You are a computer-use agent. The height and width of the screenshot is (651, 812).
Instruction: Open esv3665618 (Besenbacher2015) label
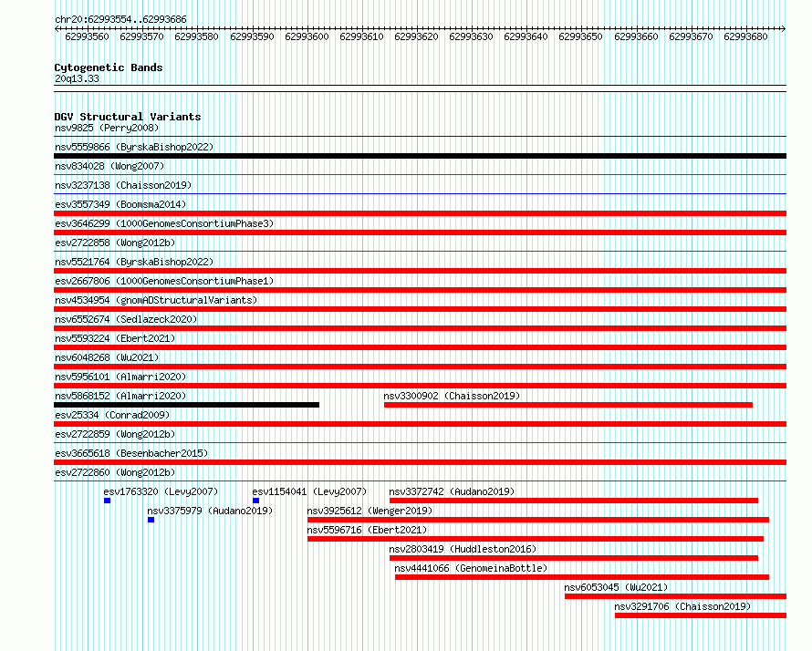point(131,453)
